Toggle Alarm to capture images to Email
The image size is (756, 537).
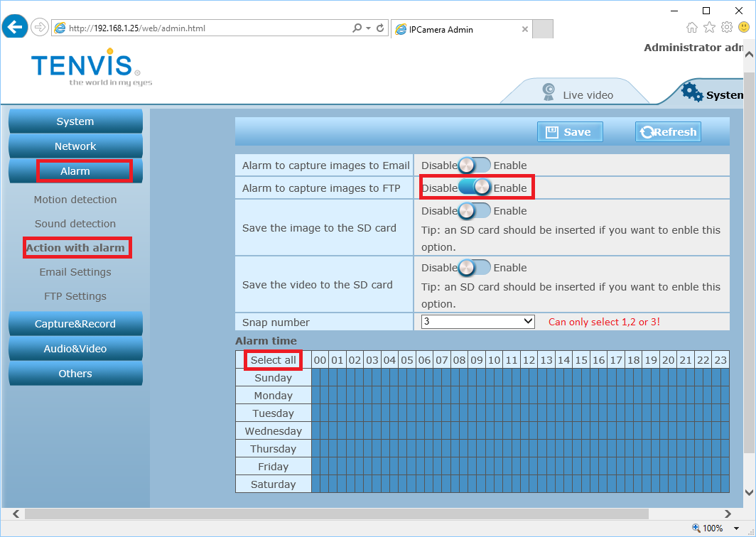coord(474,166)
